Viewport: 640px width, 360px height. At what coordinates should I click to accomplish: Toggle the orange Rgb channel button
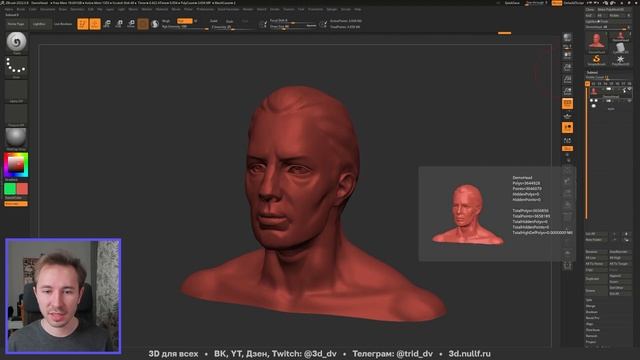(x=184, y=21)
